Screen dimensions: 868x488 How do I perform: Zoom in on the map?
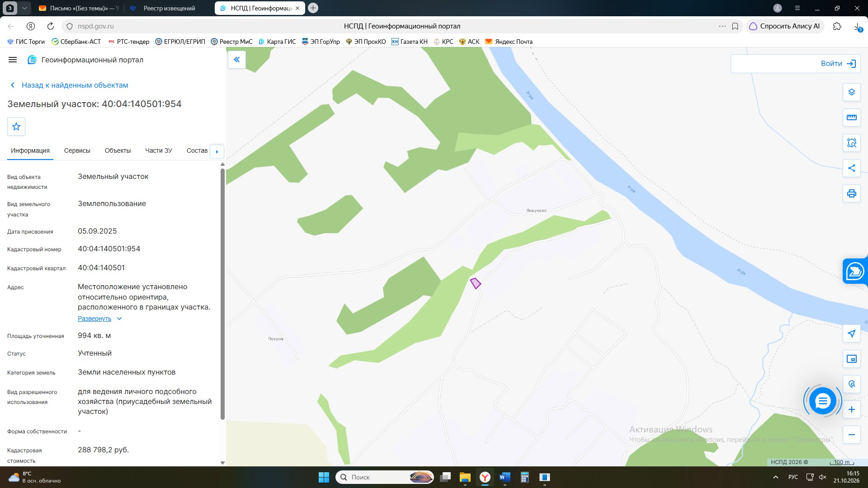(851, 409)
